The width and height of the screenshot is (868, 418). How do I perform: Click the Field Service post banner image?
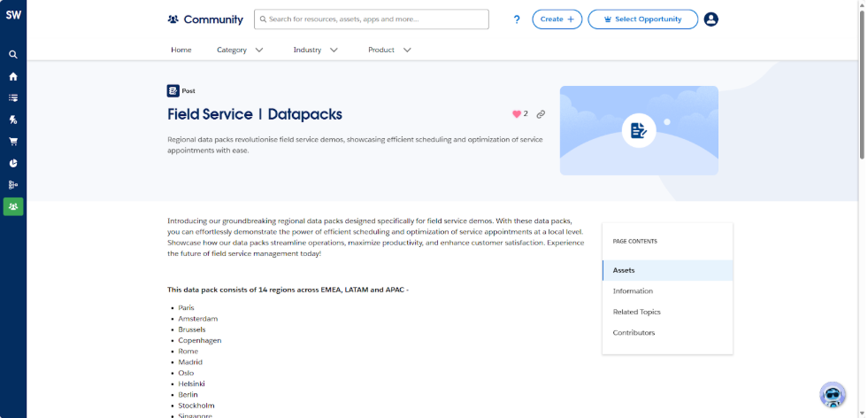point(638,130)
